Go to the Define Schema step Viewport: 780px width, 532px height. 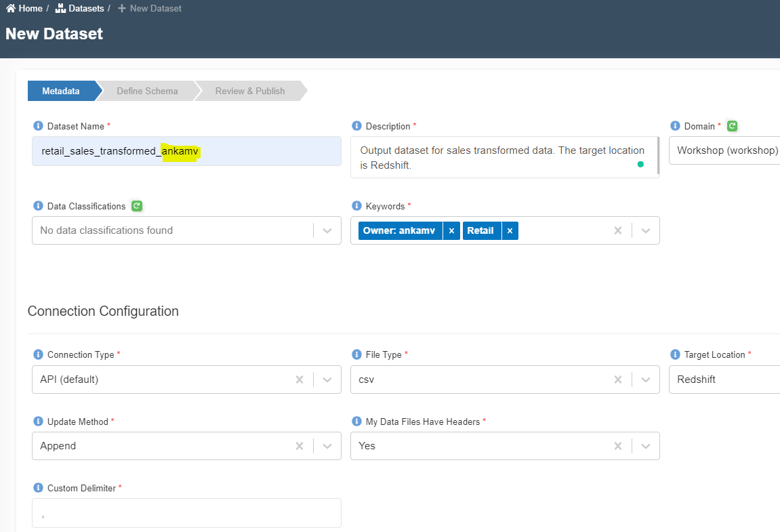(147, 91)
